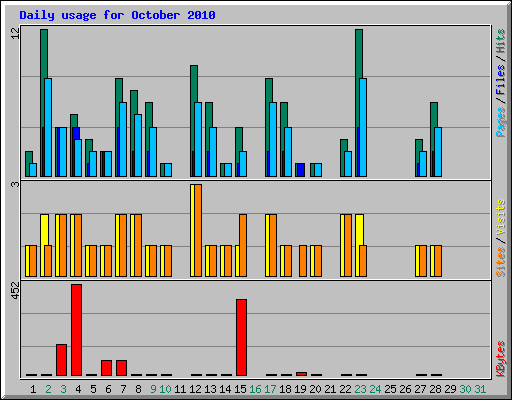Click day label '22' on the x-axis
The height and width of the screenshot is (400, 512).
(x=345, y=389)
